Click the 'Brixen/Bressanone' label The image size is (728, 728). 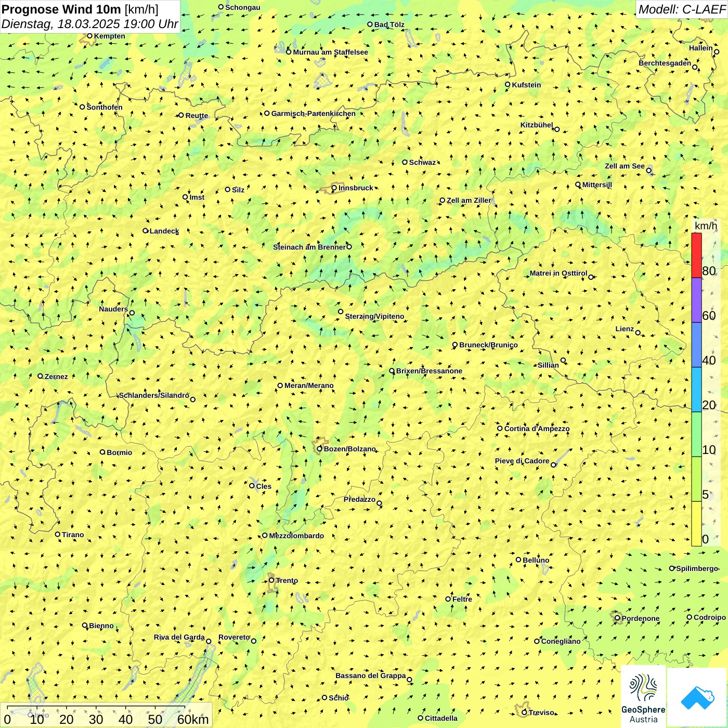coord(430,371)
